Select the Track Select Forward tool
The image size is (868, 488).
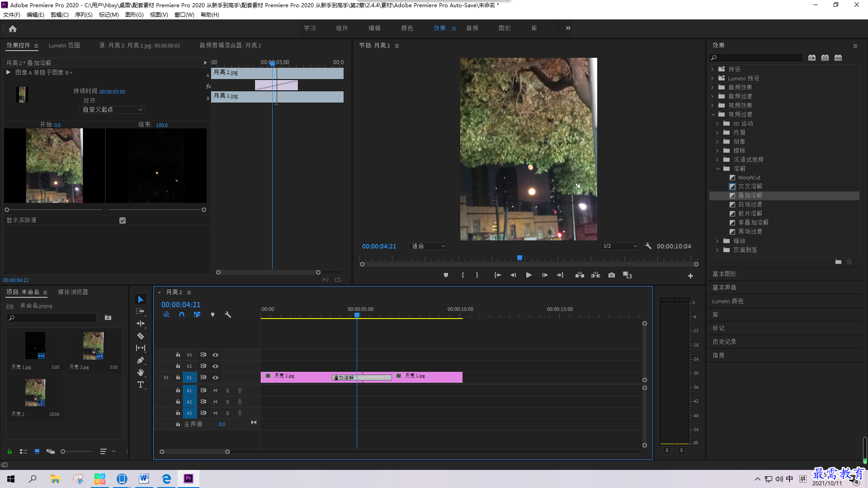coord(141,311)
